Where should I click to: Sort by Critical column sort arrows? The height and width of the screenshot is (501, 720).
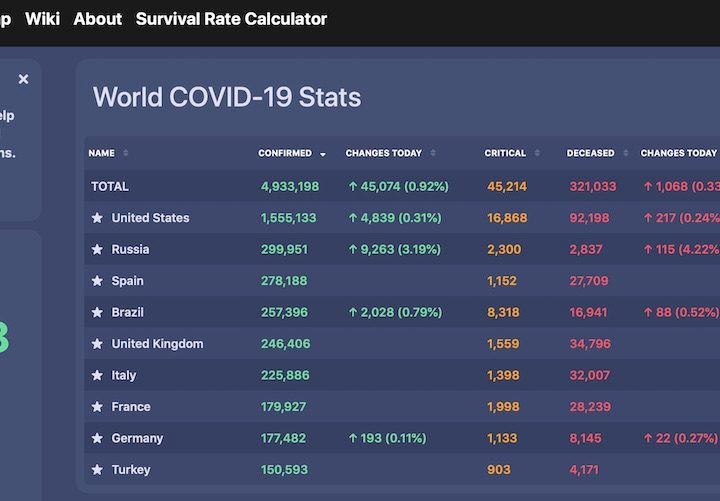(x=537, y=153)
